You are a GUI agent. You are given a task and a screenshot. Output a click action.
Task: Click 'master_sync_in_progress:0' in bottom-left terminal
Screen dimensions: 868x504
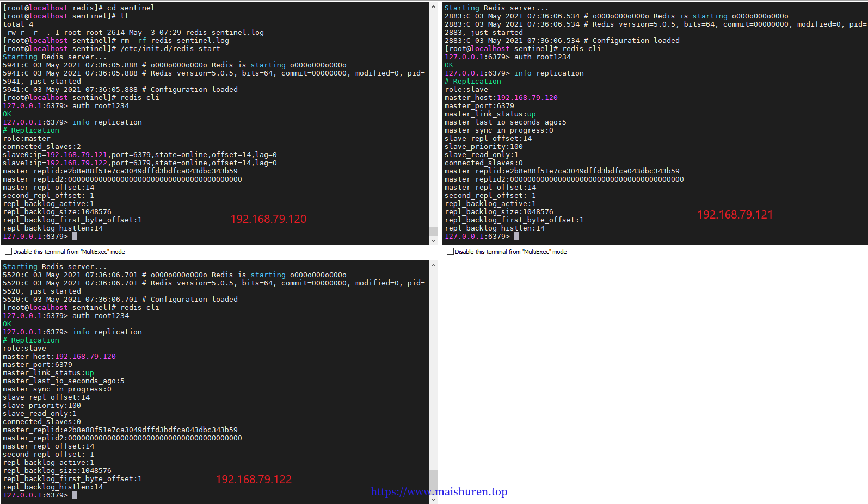(57, 389)
